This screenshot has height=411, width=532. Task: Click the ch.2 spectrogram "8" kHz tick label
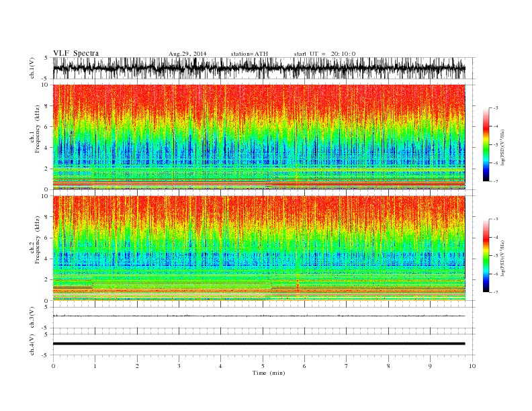point(47,217)
